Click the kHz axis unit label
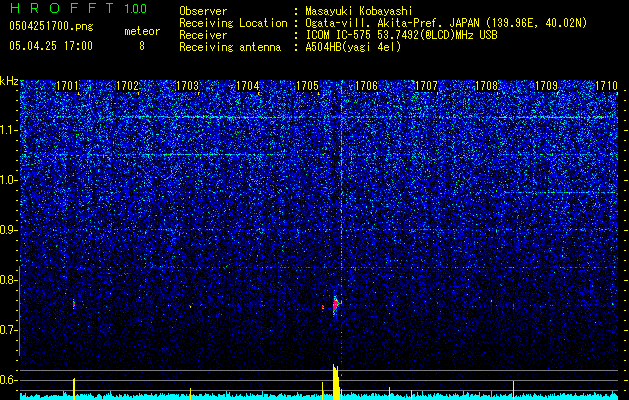 pos(9,81)
